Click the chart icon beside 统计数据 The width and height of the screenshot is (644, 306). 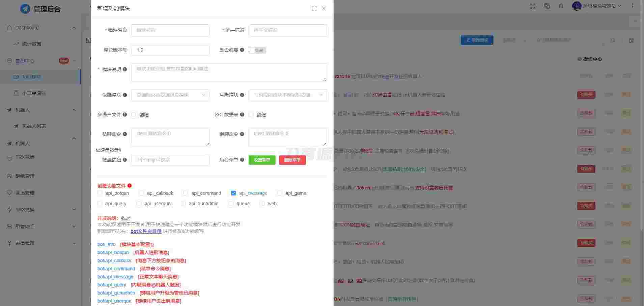point(16,44)
